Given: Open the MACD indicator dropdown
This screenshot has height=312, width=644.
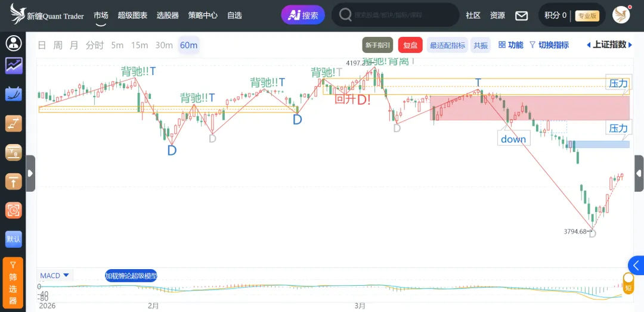Looking at the screenshot, I should (54, 276).
